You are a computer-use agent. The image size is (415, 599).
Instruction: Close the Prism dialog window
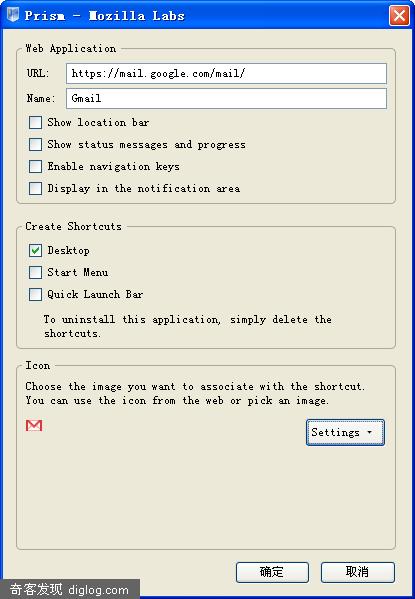[399, 16]
